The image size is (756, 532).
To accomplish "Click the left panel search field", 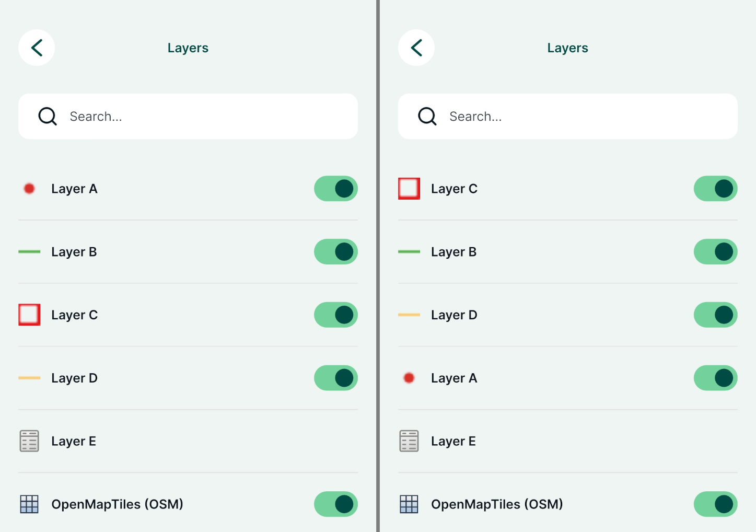I will (188, 116).
